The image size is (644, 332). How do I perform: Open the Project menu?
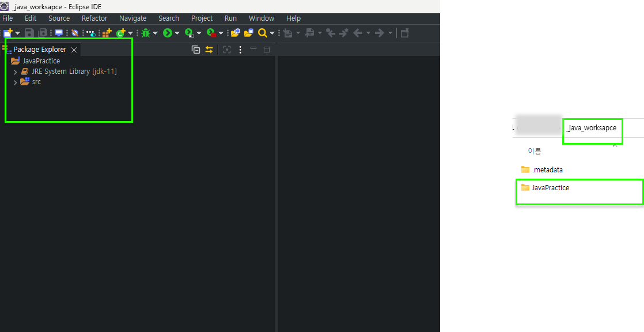202,18
